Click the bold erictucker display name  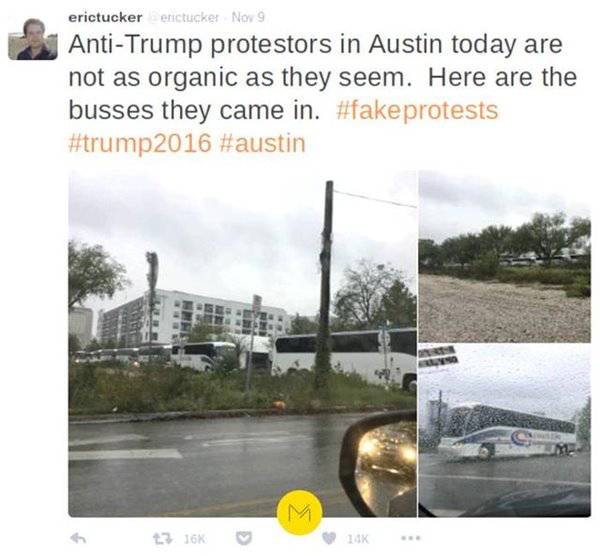105,18
